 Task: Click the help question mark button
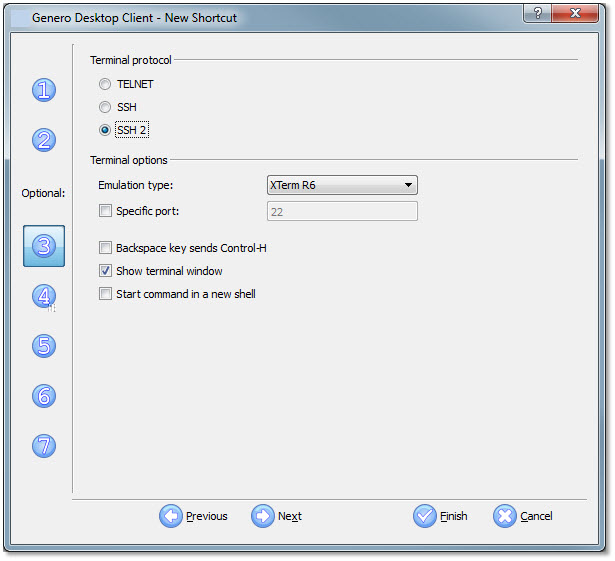tap(537, 13)
